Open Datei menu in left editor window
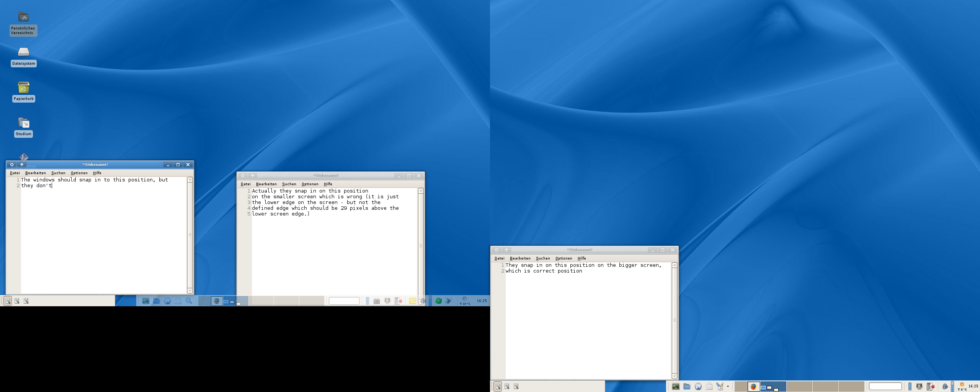Viewport: 980px width, 392px height. pyautogui.click(x=15, y=173)
